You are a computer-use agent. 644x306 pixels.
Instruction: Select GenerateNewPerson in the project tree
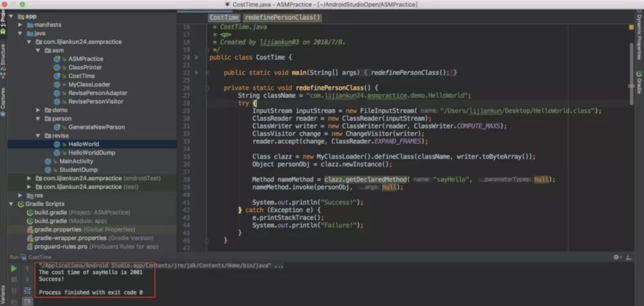pyautogui.click(x=97, y=127)
